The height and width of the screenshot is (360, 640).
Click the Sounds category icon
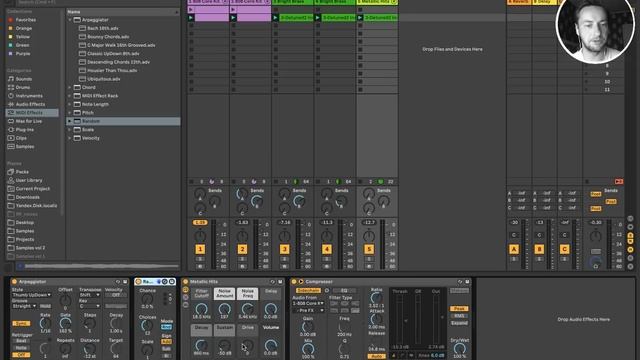11,79
